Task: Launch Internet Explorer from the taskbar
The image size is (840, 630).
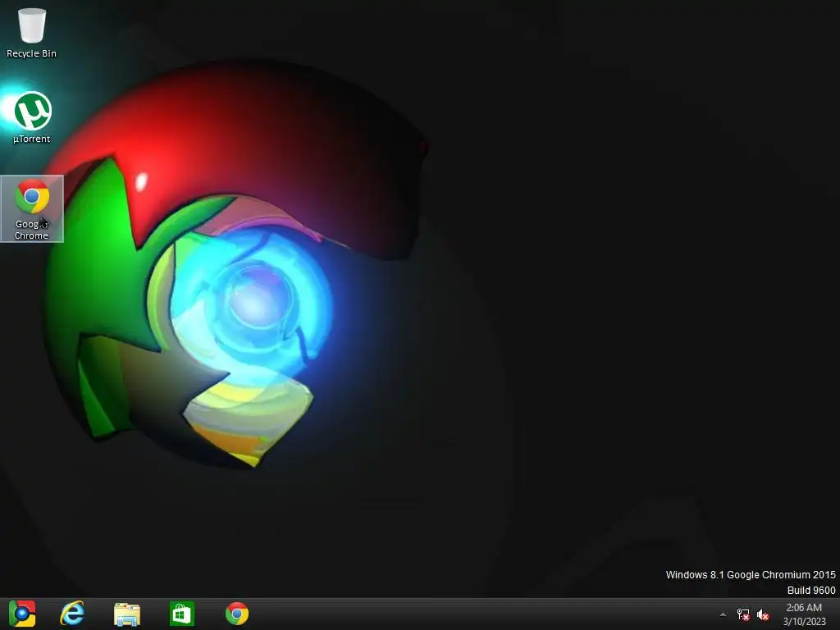Action: click(x=72, y=614)
